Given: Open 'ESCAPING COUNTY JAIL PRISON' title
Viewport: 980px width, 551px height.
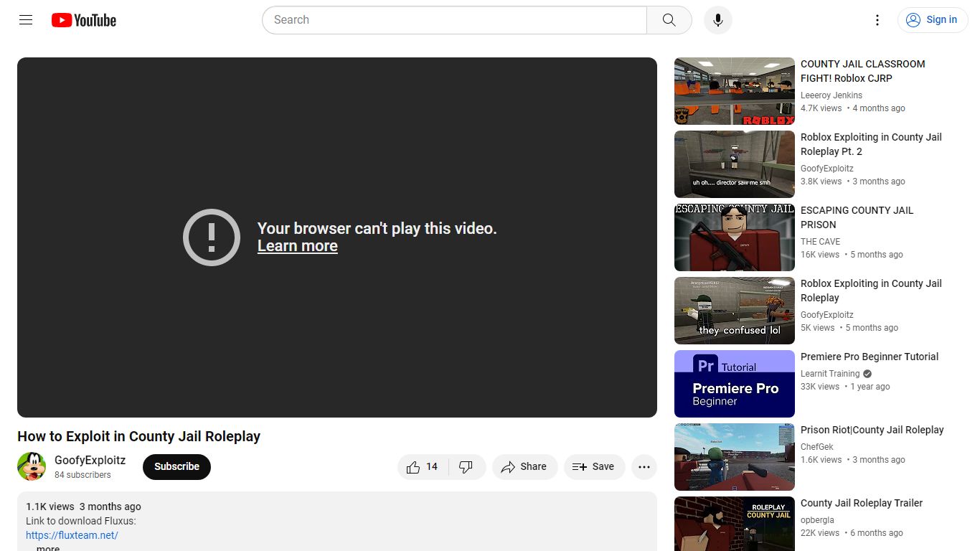Looking at the screenshot, I should tap(857, 217).
